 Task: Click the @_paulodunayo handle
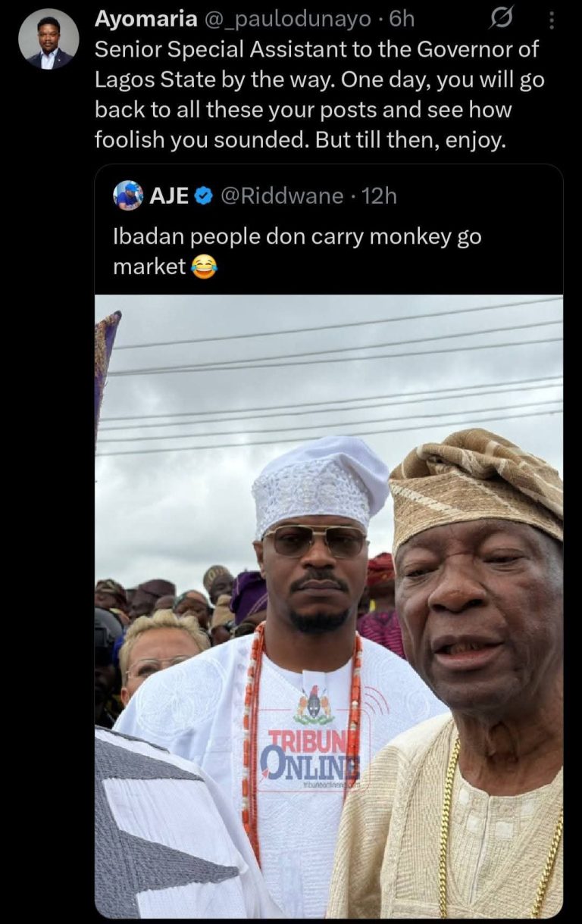coord(287,19)
